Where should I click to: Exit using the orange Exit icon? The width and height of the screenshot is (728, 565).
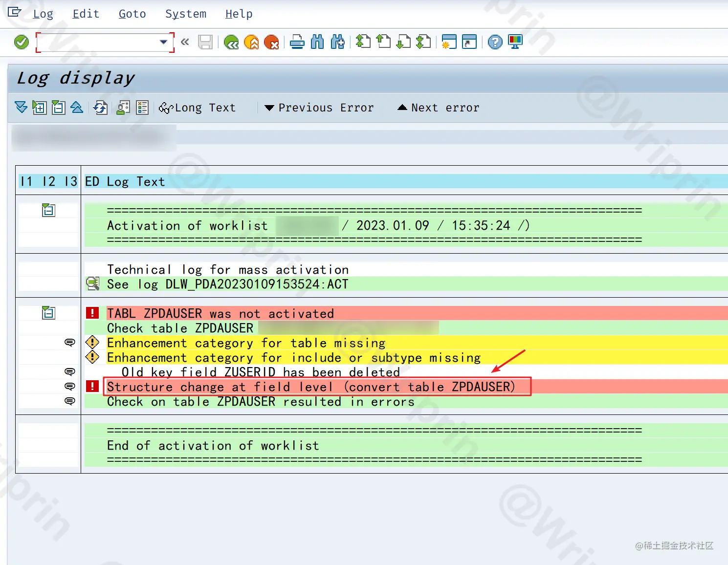coord(251,42)
